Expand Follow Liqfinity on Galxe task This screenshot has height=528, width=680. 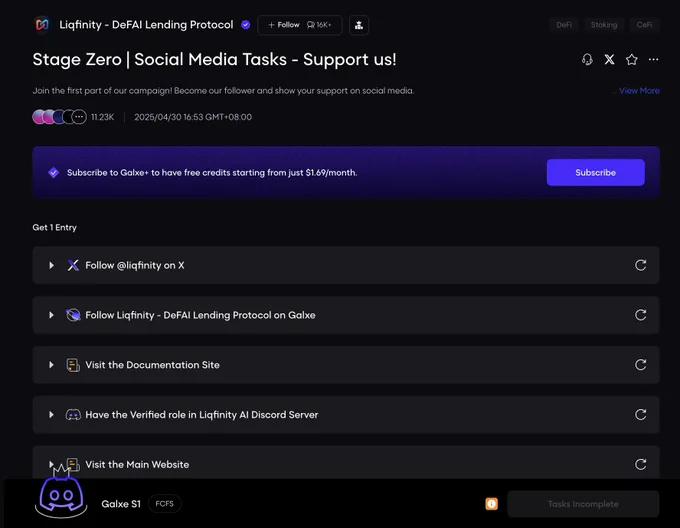coord(51,315)
